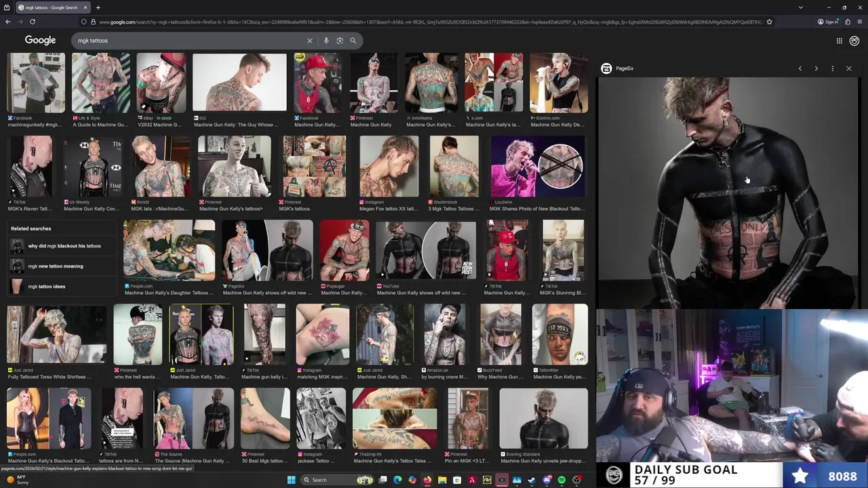Image resolution: width=868 pixels, height=488 pixels.
Task: Show next image in preview panel
Action: (x=816, y=68)
